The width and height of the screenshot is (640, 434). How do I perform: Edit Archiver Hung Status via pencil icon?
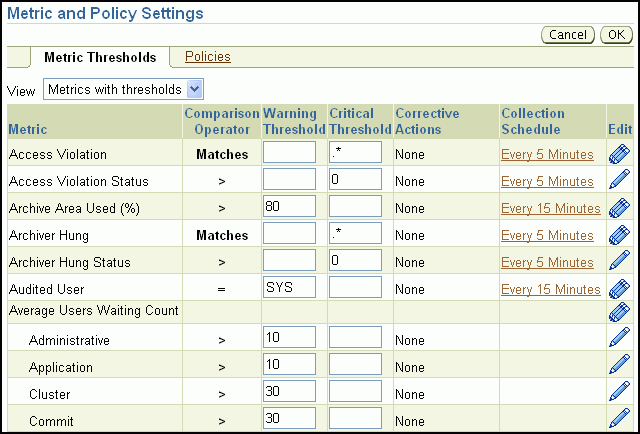click(x=619, y=262)
